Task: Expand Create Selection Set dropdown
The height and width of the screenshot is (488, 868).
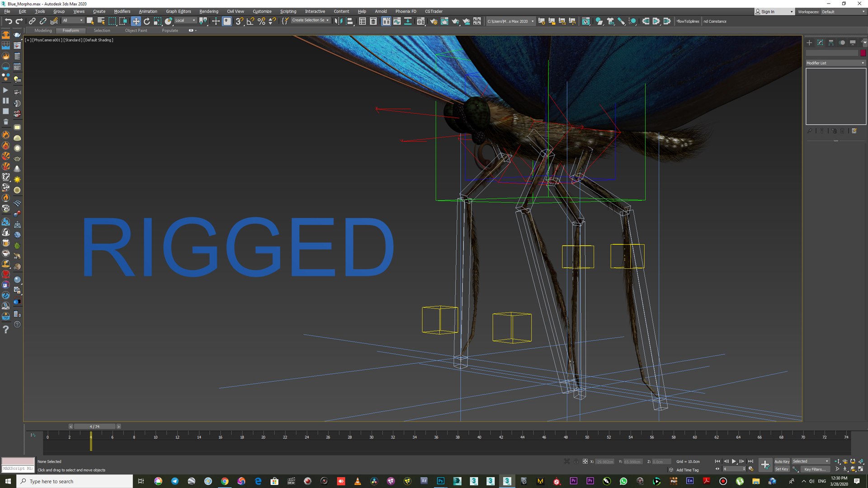Action: (x=311, y=20)
